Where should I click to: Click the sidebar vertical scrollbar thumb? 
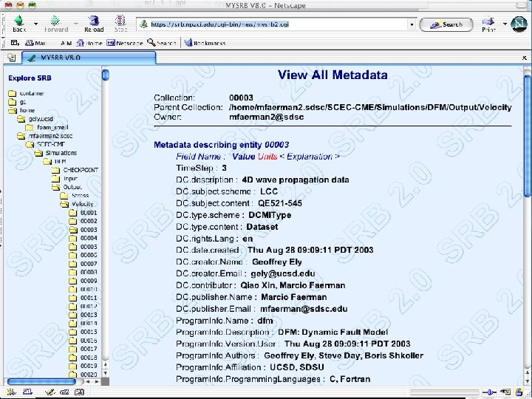(x=106, y=75)
